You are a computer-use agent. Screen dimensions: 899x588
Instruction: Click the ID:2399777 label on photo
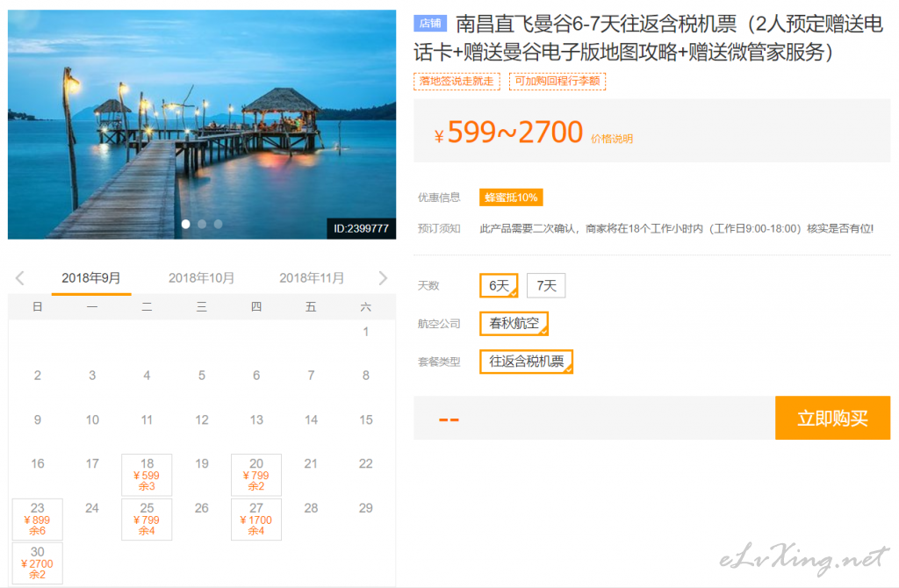[361, 228]
